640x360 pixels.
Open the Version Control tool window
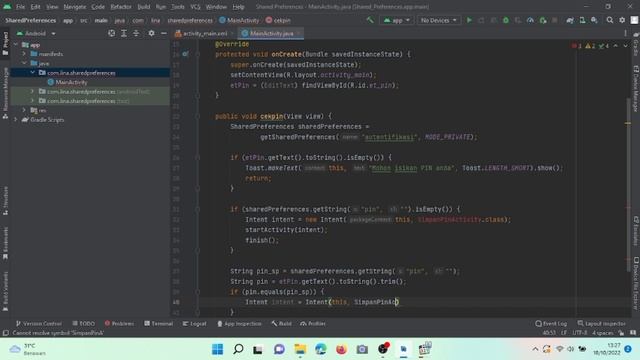39,323
